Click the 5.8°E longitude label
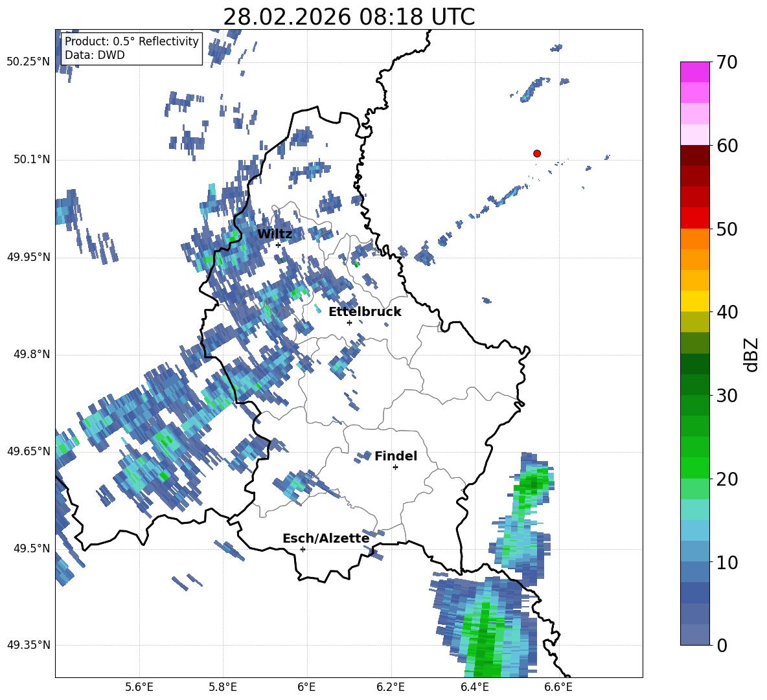 click(x=223, y=687)
